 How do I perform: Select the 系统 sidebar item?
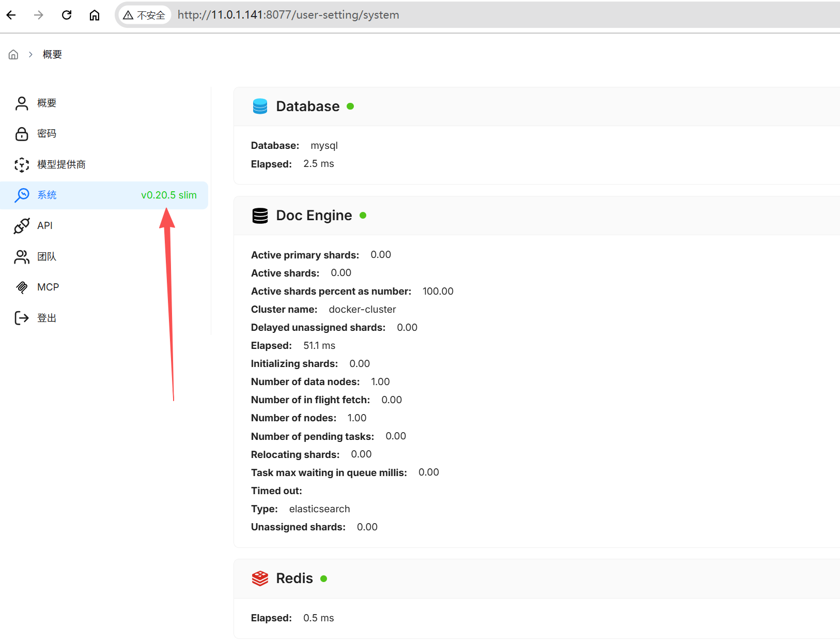pyautogui.click(x=104, y=195)
